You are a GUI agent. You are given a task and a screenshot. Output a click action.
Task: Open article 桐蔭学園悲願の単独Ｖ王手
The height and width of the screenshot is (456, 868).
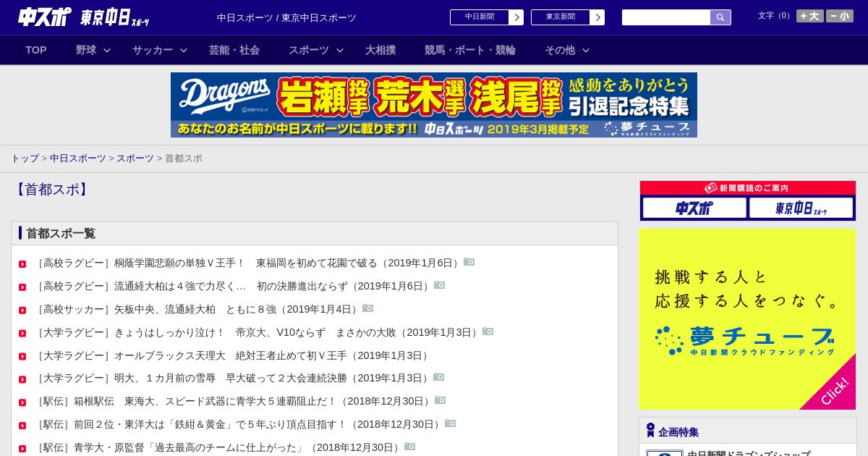pos(249,263)
